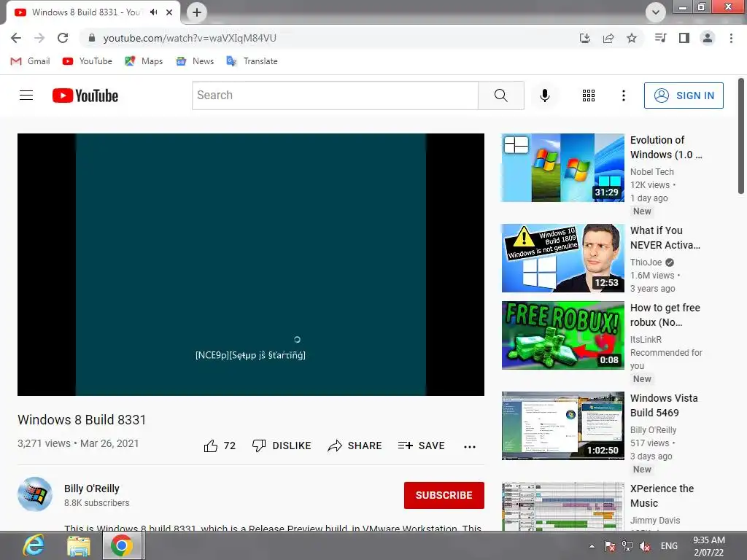The width and height of the screenshot is (747, 560).
Task: Close the Windows 8 Build 8331 tab
Action: click(x=169, y=12)
